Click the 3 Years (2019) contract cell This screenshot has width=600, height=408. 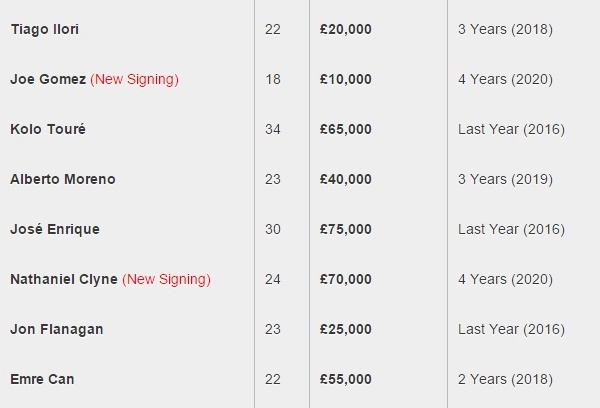click(x=505, y=179)
